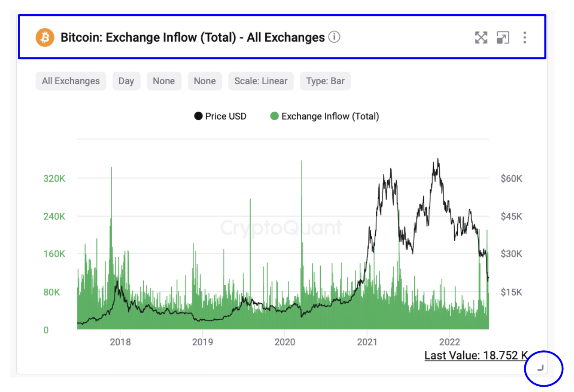Open the info tooltip beside the chart title
Screen dimensions: 574x392
[x=334, y=37]
